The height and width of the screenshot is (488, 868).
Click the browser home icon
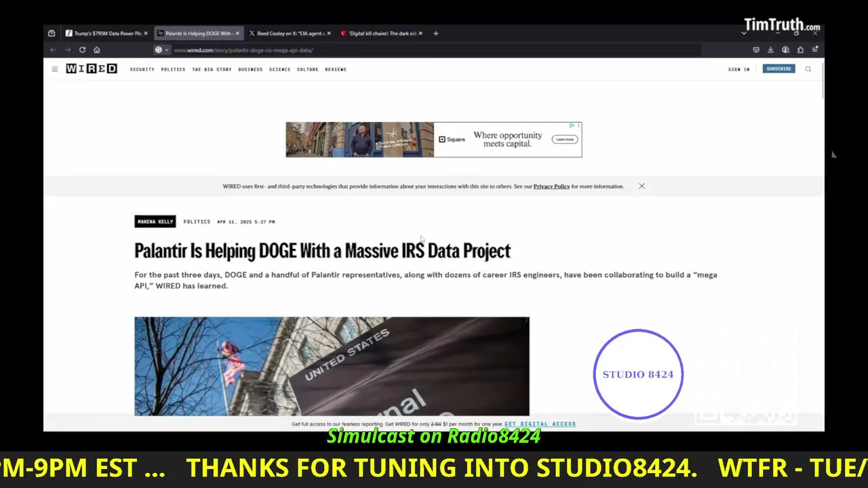97,49
